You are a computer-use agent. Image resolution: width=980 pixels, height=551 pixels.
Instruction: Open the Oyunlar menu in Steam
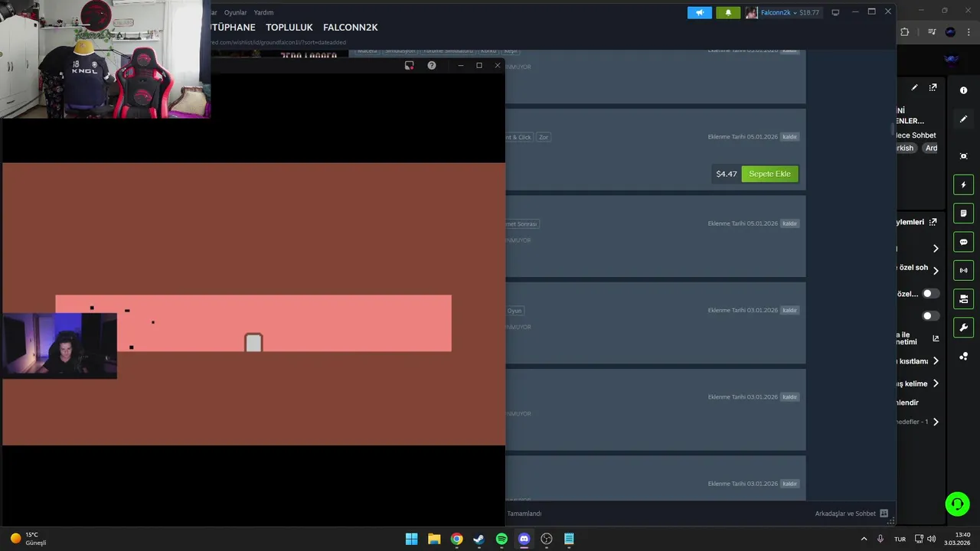coord(235,12)
